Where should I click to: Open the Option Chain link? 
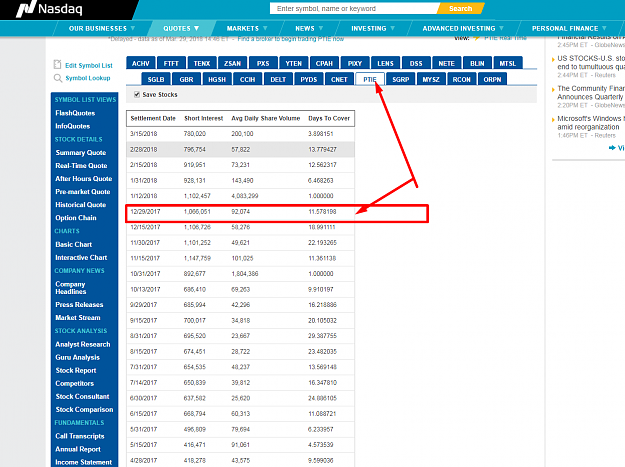click(76, 218)
